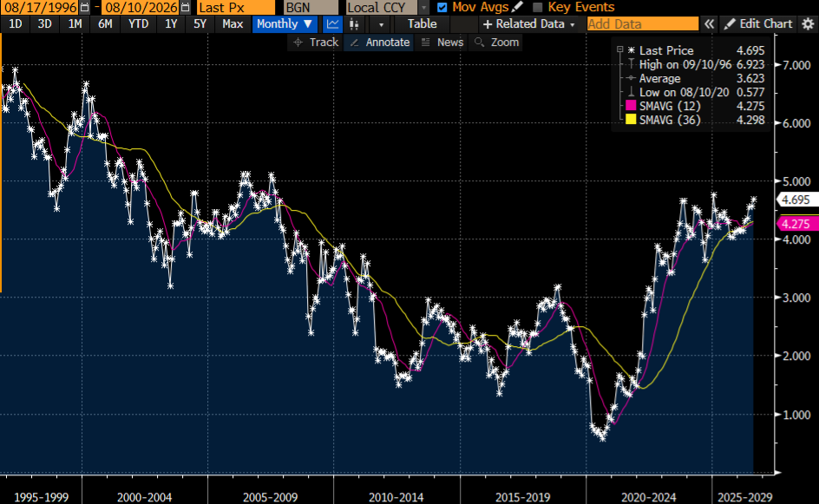The image size is (819, 504).
Task: Click the 2010-2014 axis label
Action: (x=396, y=497)
